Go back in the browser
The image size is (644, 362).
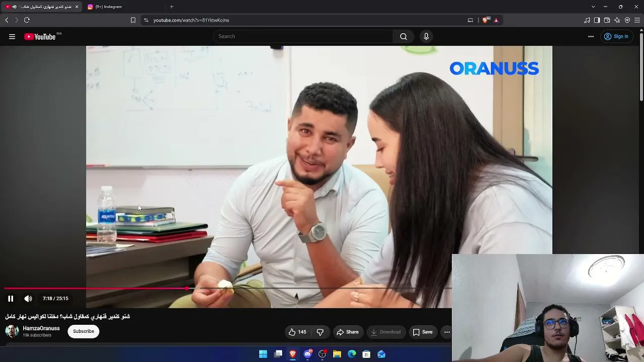point(7,20)
